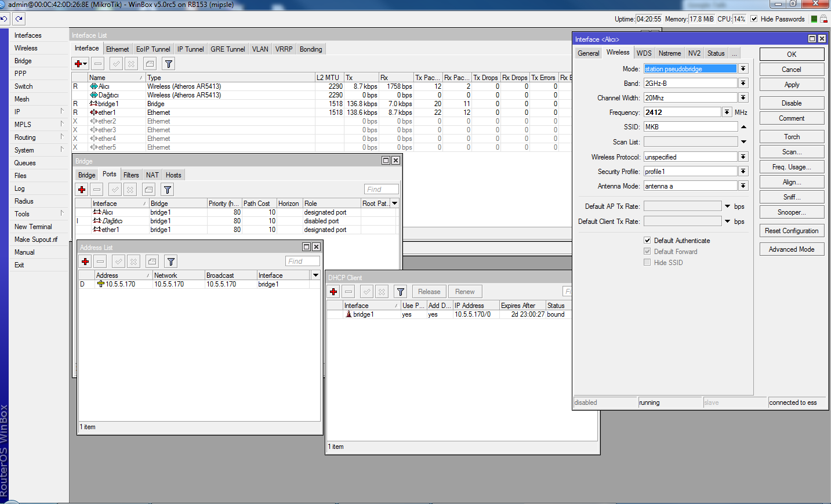
Task: Click the SSID input field
Action: 691,126
